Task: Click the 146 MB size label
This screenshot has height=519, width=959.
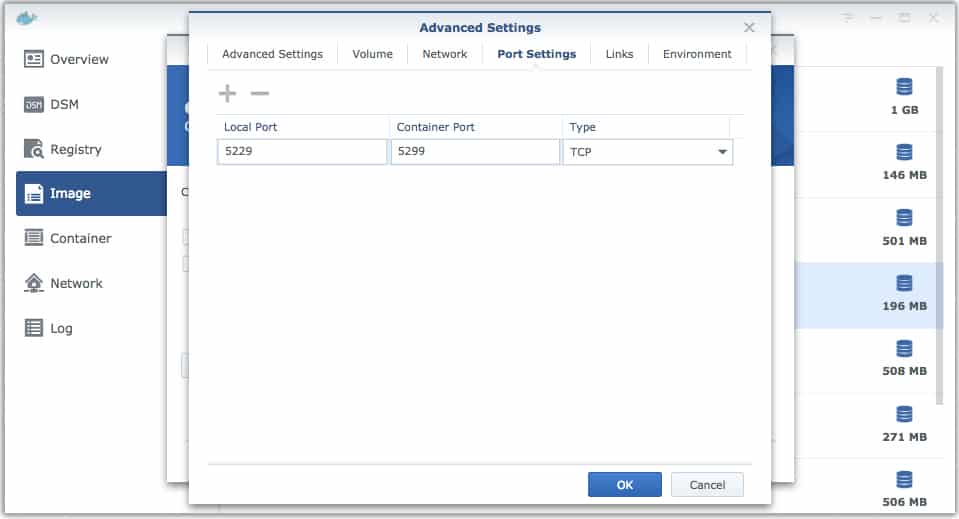Action: coord(905,175)
